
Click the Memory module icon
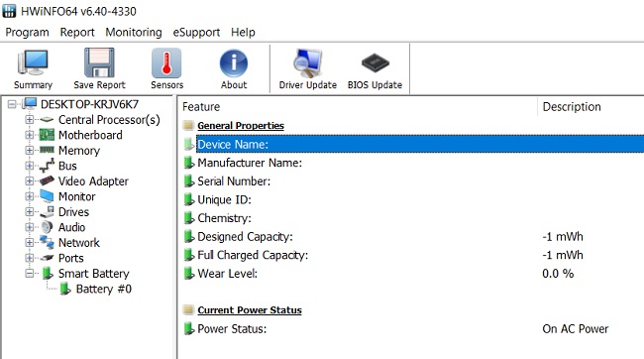point(47,150)
